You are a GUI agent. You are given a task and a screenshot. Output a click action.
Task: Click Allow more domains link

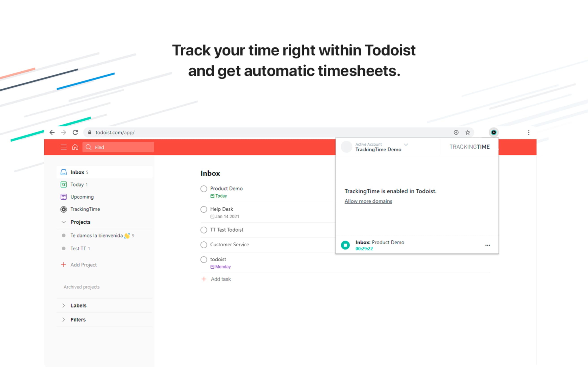[x=368, y=201]
